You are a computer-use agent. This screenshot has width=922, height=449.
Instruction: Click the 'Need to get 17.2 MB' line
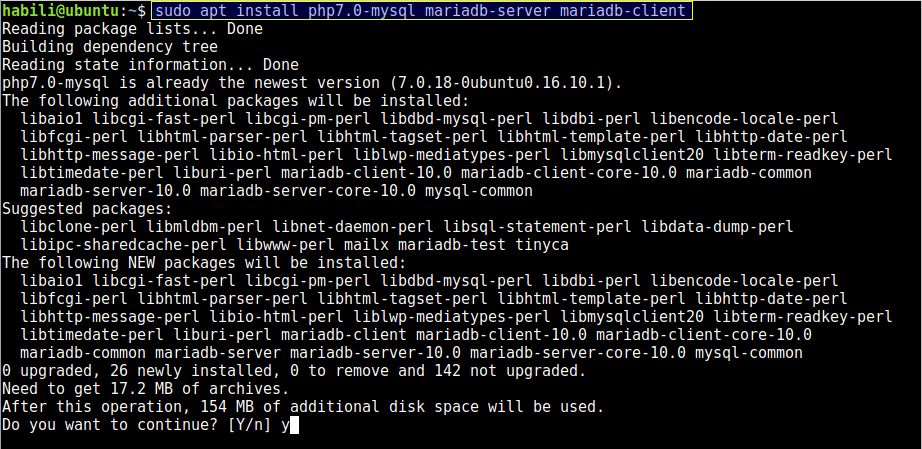[x=145, y=389]
